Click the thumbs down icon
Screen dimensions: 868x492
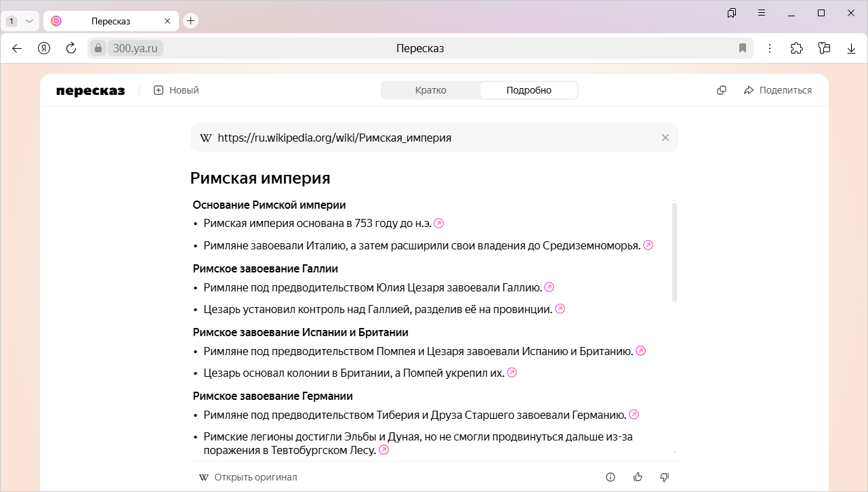click(x=665, y=477)
